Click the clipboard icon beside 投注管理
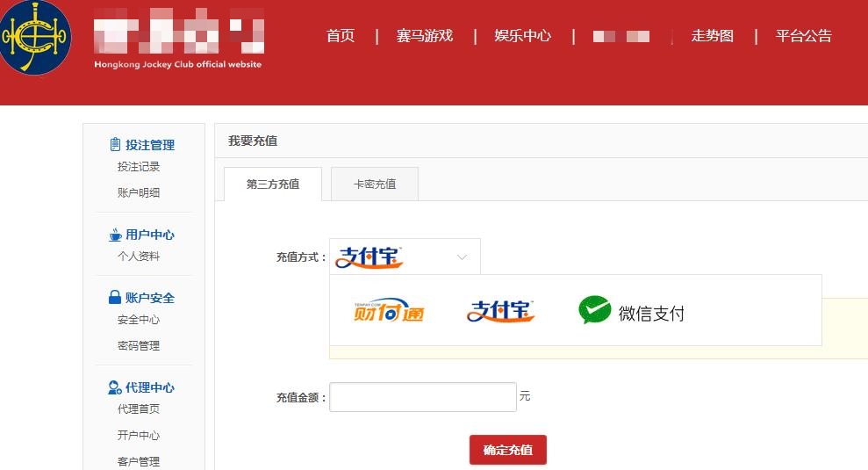Screen dimensions: 868x470 115,145
